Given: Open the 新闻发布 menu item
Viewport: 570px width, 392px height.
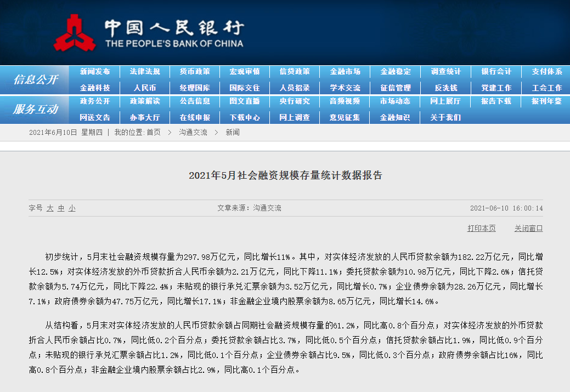Looking at the screenshot, I should pos(95,72).
